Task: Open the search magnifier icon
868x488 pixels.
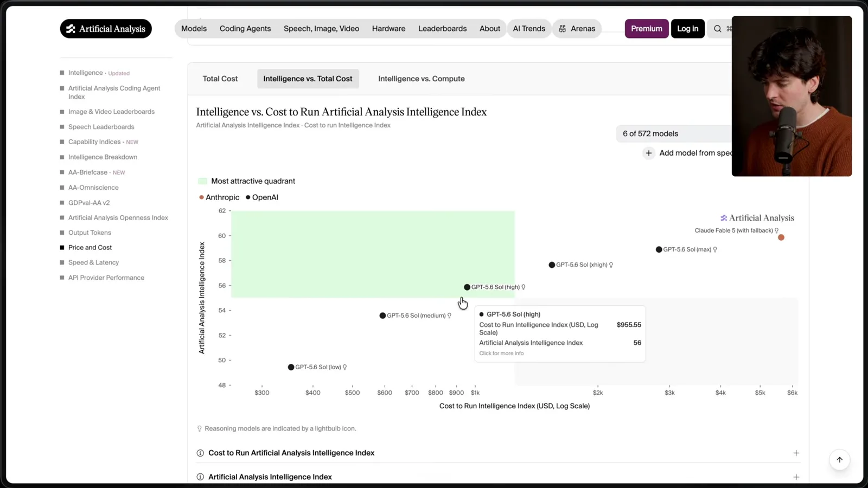Action: (x=717, y=29)
